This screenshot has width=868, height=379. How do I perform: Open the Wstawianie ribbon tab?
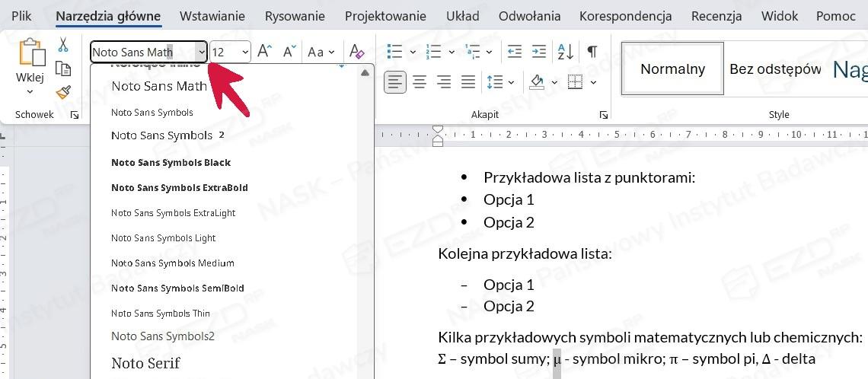212,16
